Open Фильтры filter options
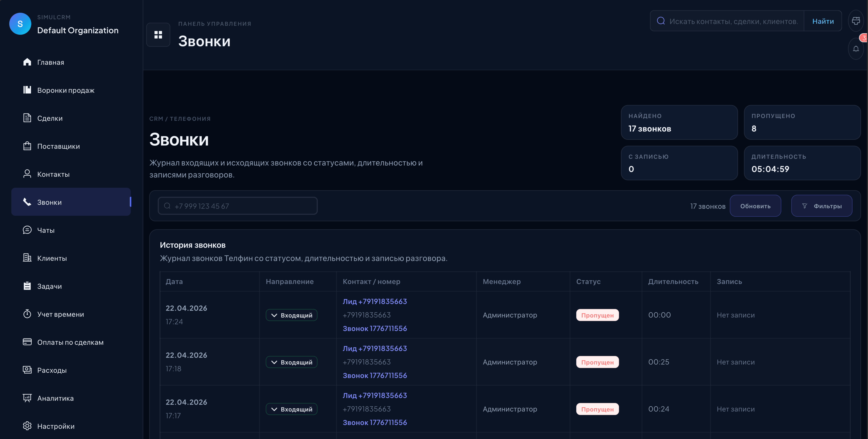This screenshot has height=439, width=868. (821, 206)
